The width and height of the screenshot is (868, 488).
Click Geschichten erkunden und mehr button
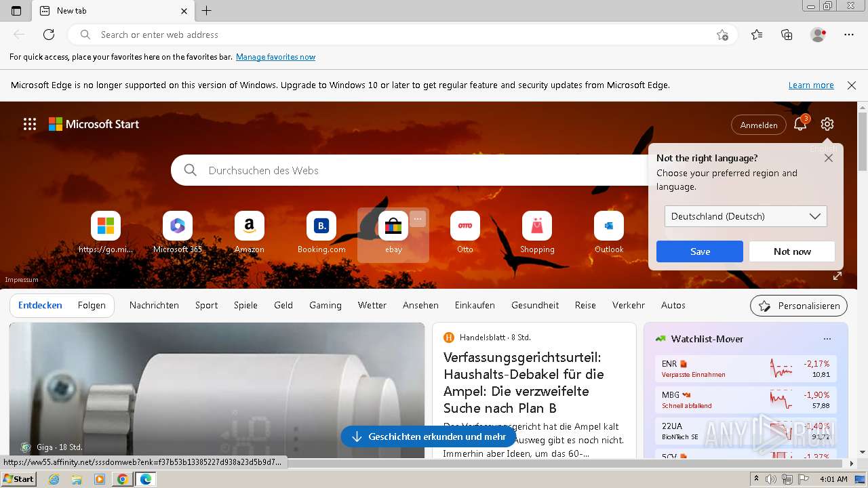click(x=429, y=437)
